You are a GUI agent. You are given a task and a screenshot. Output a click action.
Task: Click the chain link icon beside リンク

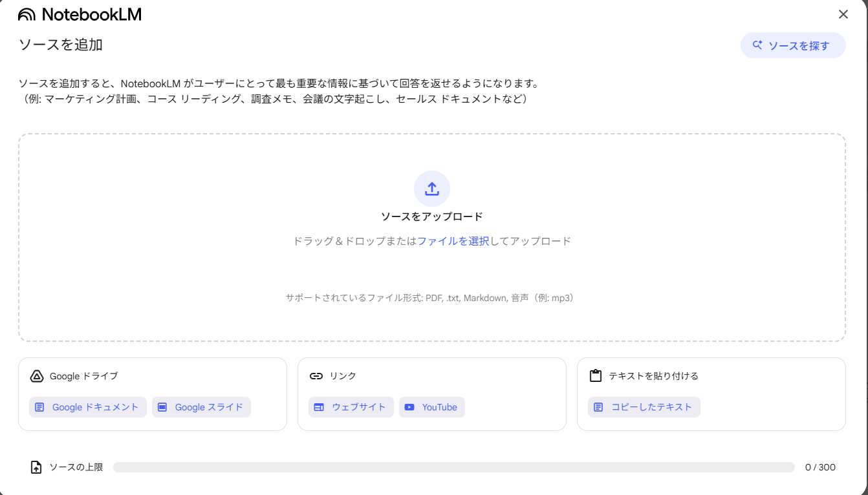click(316, 376)
